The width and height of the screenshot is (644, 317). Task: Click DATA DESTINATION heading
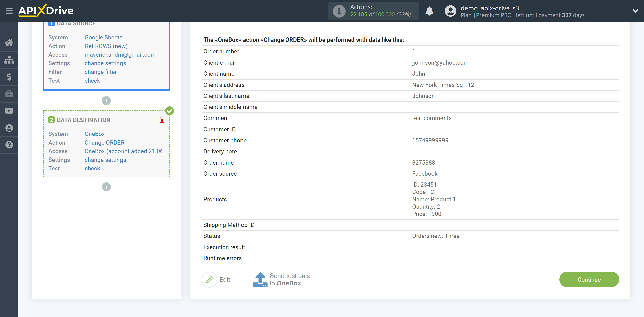[84, 120]
